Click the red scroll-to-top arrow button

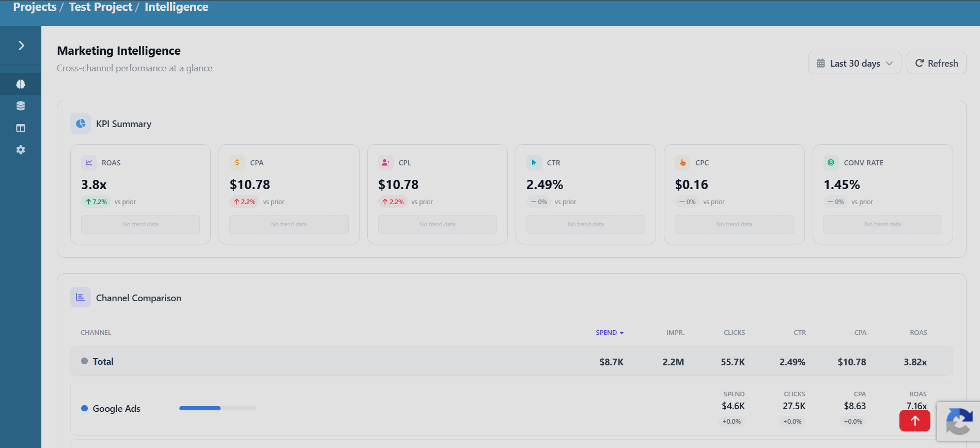coord(914,421)
